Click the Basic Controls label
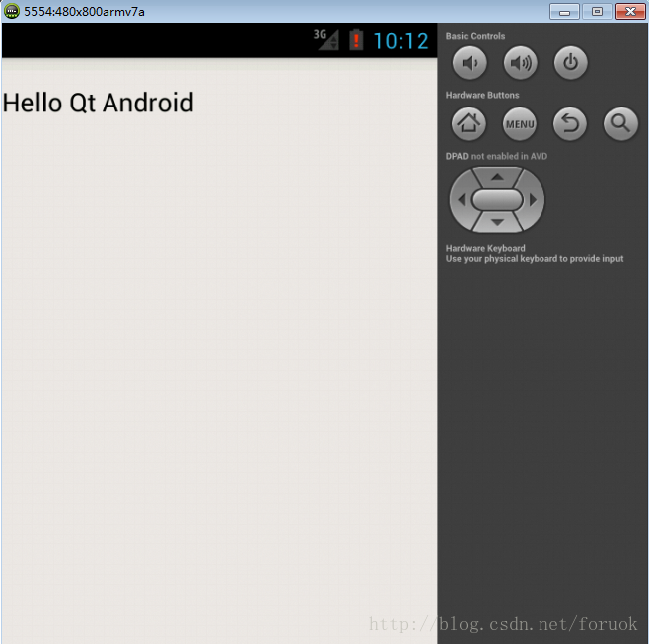This screenshot has width=649, height=644. pyautogui.click(x=475, y=36)
